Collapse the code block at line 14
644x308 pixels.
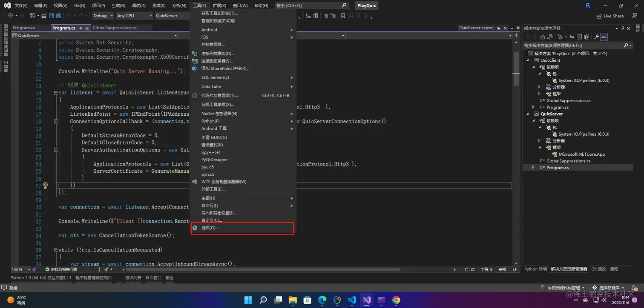[56, 93]
